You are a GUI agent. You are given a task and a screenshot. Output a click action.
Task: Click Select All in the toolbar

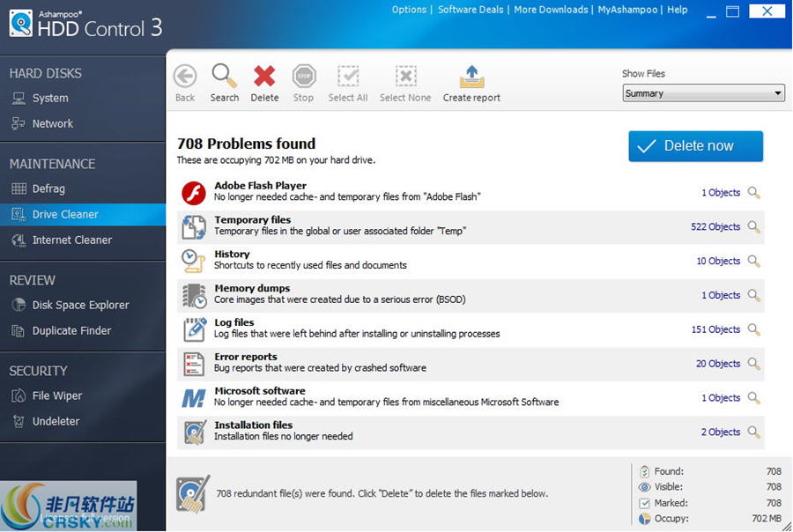[348, 82]
